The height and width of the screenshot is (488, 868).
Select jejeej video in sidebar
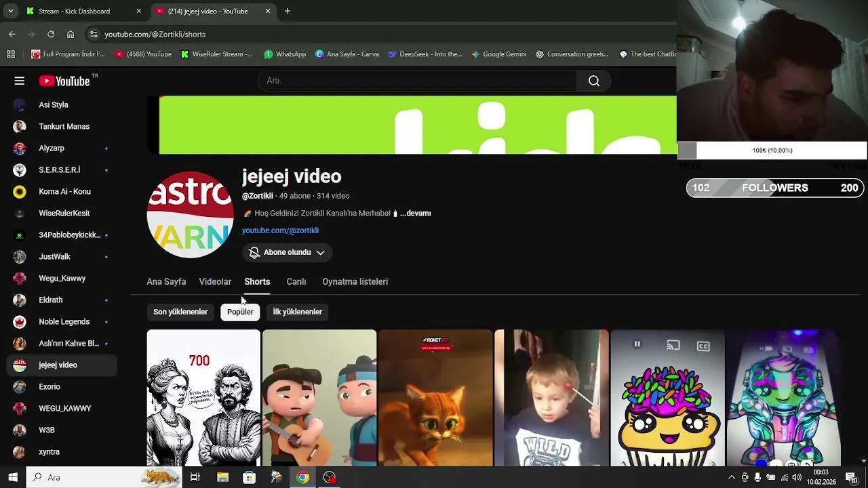[61, 365]
